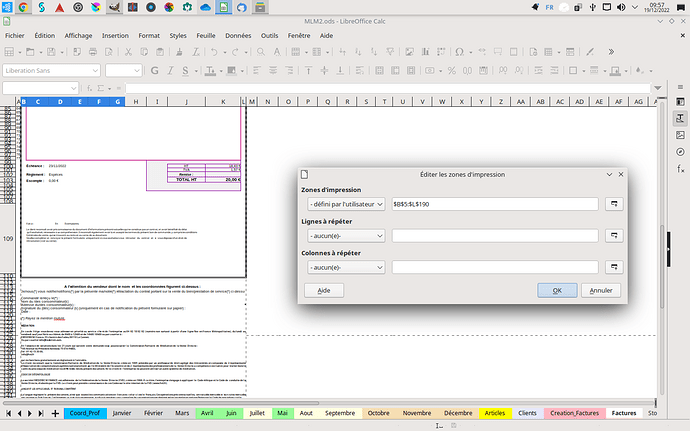This screenshot has width=690, height=431.
Task: Open the Liberation Sans font name dropdown
Action: click(x=95, y=70)
